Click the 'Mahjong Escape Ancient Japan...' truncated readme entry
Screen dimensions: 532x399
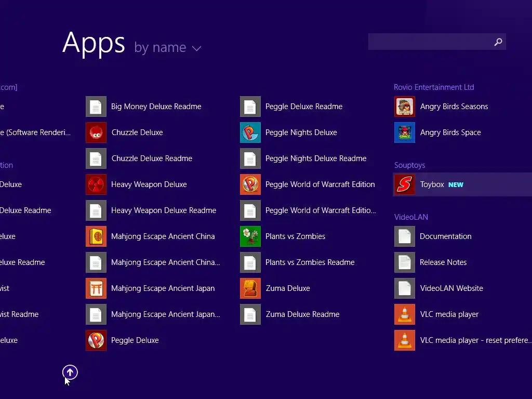point(153,314)
